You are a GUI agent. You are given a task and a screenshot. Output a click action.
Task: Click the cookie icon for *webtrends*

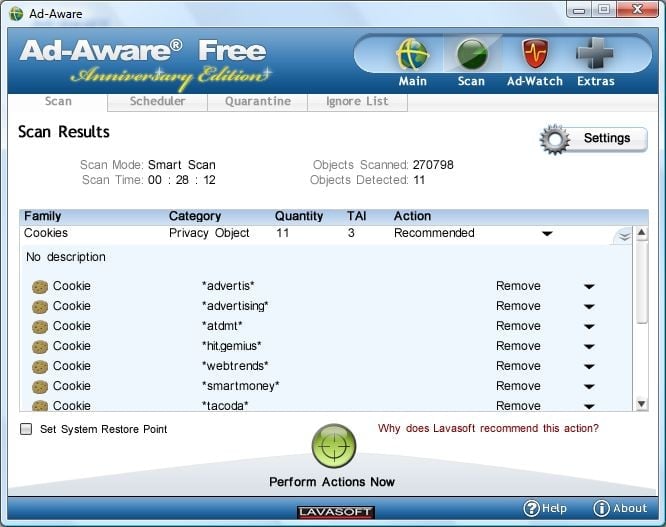[x=40, y=366]
